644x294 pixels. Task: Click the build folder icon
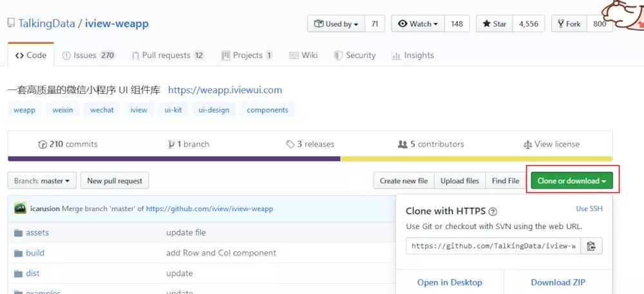pyautogui.click(x=18, y=253)
